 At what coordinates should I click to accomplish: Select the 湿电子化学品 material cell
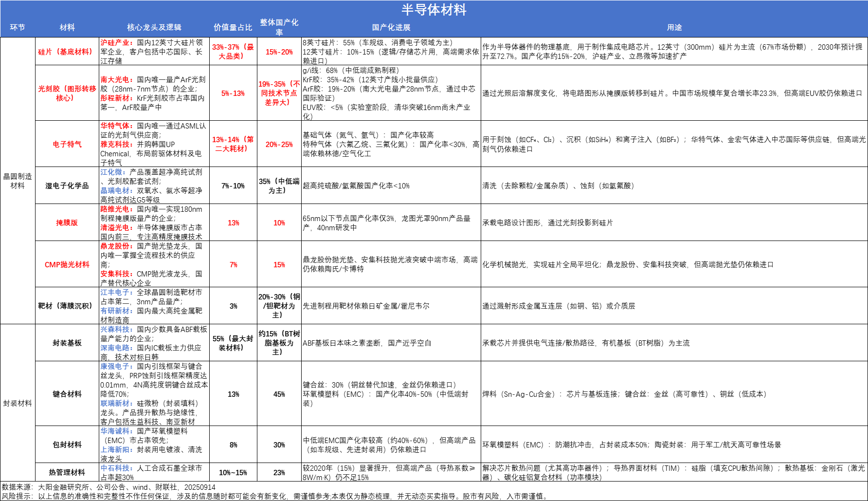coord(67,186)
